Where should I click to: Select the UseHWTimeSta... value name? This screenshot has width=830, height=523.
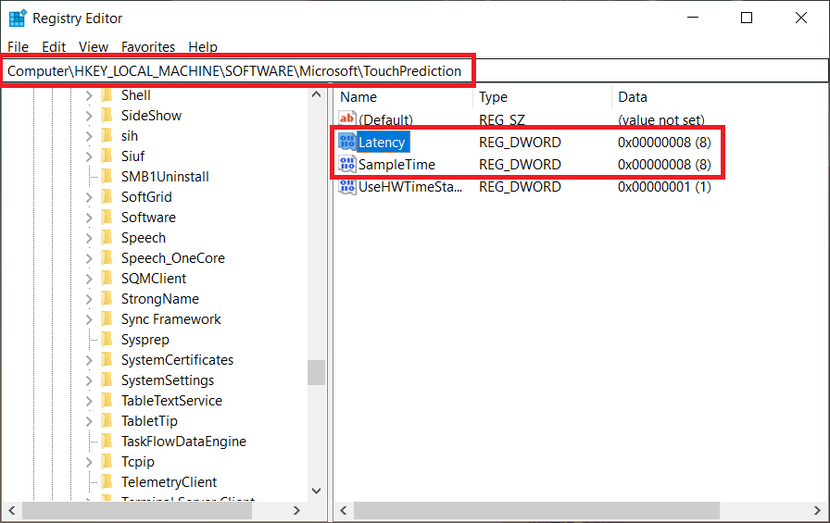point(410,186)
